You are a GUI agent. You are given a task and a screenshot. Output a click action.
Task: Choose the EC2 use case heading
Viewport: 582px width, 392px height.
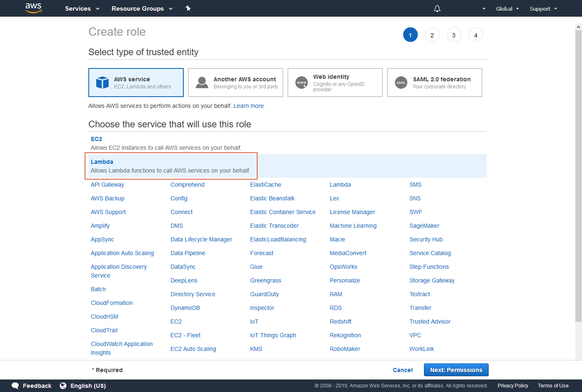96,139
